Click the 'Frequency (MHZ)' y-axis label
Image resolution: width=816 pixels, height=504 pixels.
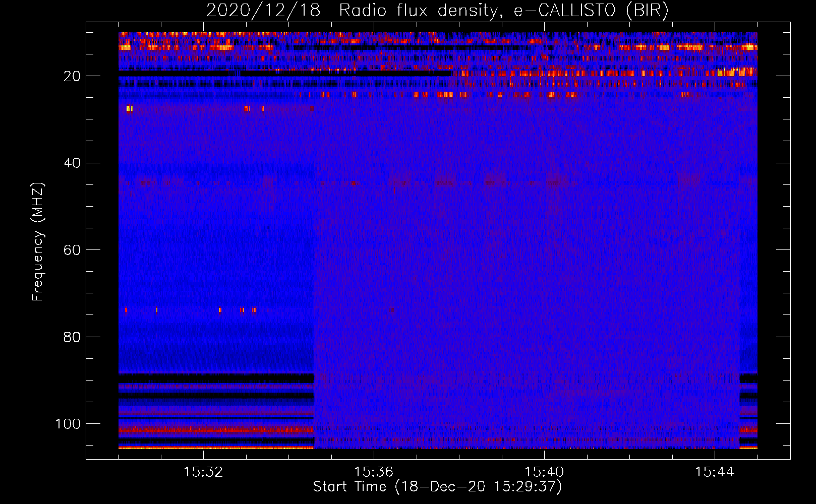tap(38, 242)
